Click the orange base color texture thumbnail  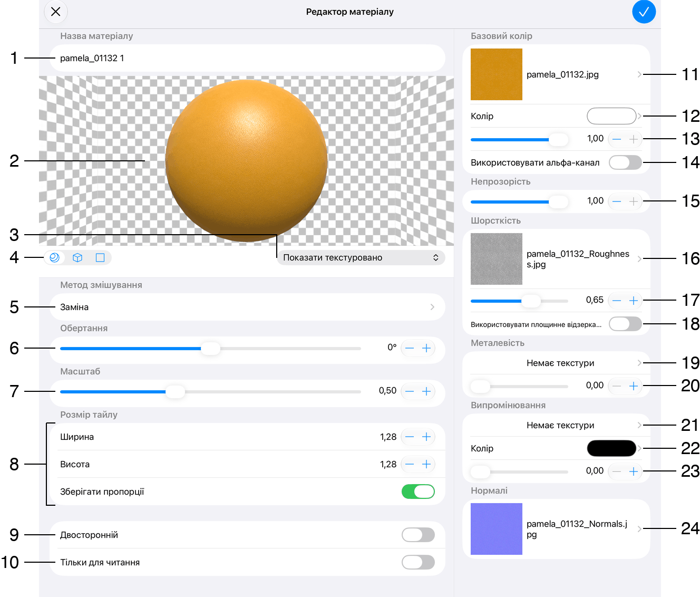tap(497, 74)
